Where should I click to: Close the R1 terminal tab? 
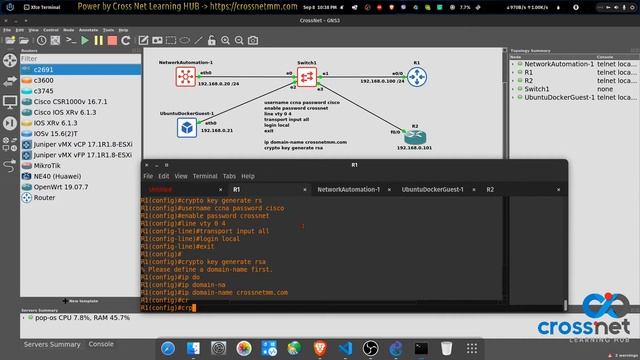pos(304,190)
